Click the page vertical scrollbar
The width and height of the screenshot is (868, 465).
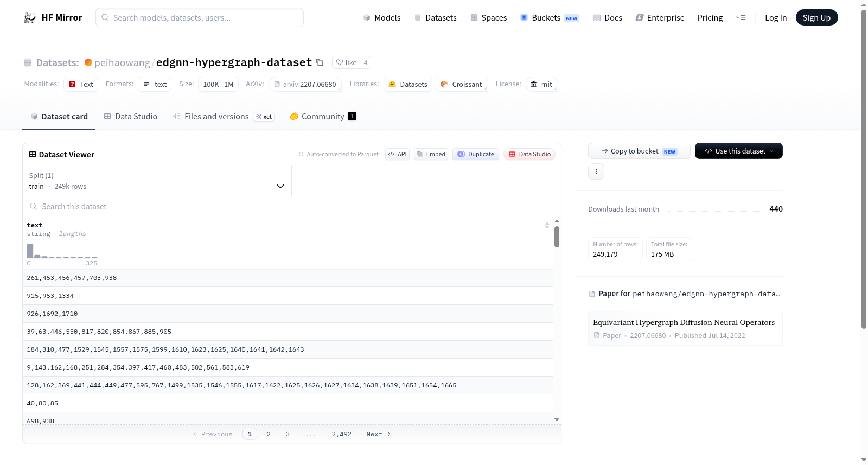point(864,168)
